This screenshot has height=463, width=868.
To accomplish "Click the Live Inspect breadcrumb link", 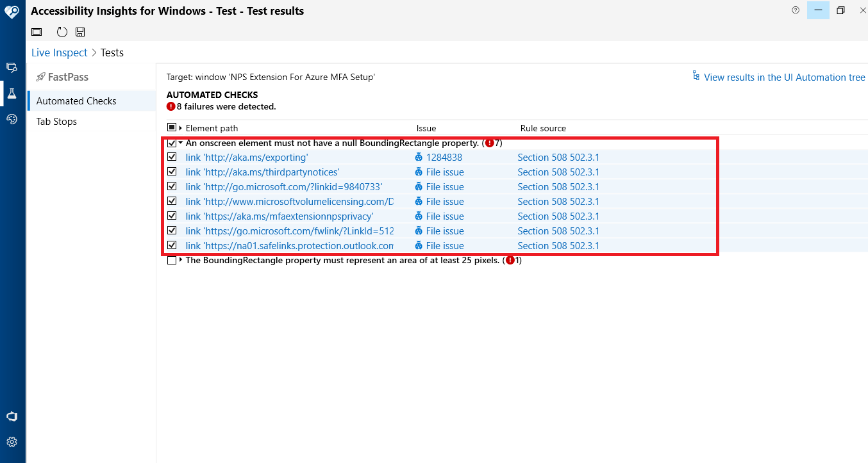I will point(59,52).
